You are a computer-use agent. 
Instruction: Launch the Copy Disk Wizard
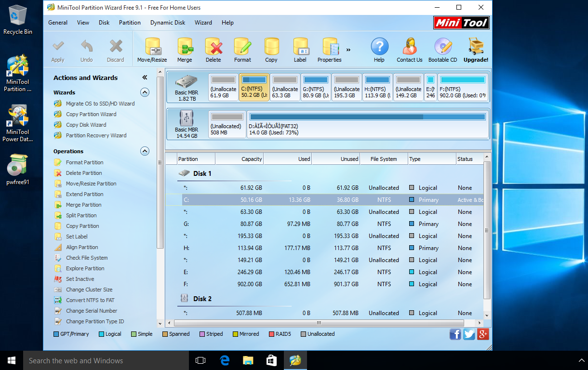(x=86, y=125)
